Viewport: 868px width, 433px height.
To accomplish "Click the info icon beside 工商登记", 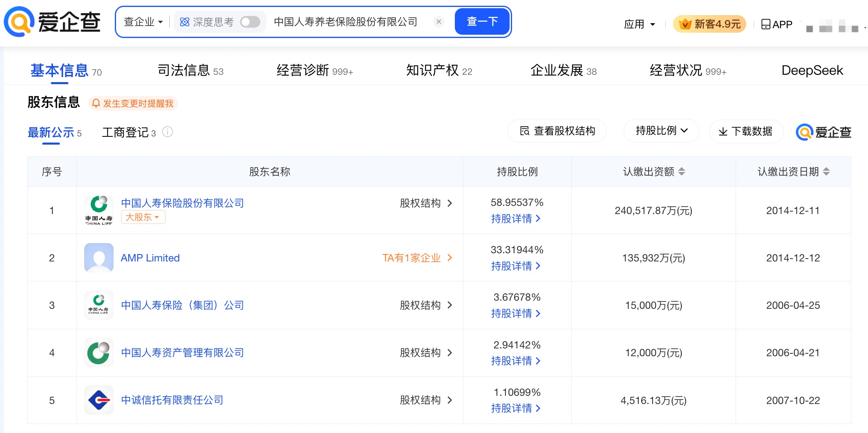I will tap(168, 132).
